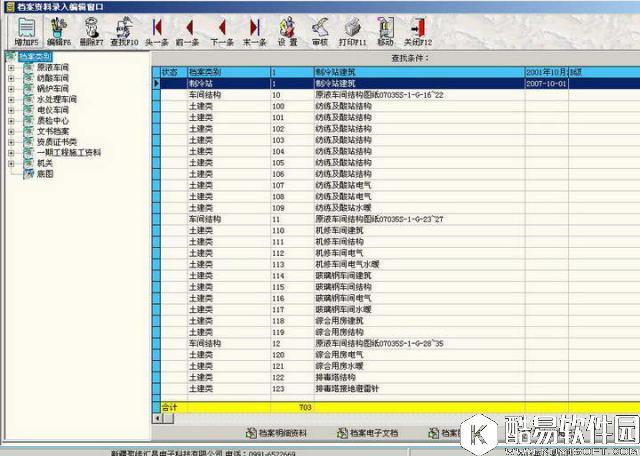The width and height of the screenshot is (640, 456).
Task: Expand the 原液车间 tree node
Action: (x=12, y=67)
